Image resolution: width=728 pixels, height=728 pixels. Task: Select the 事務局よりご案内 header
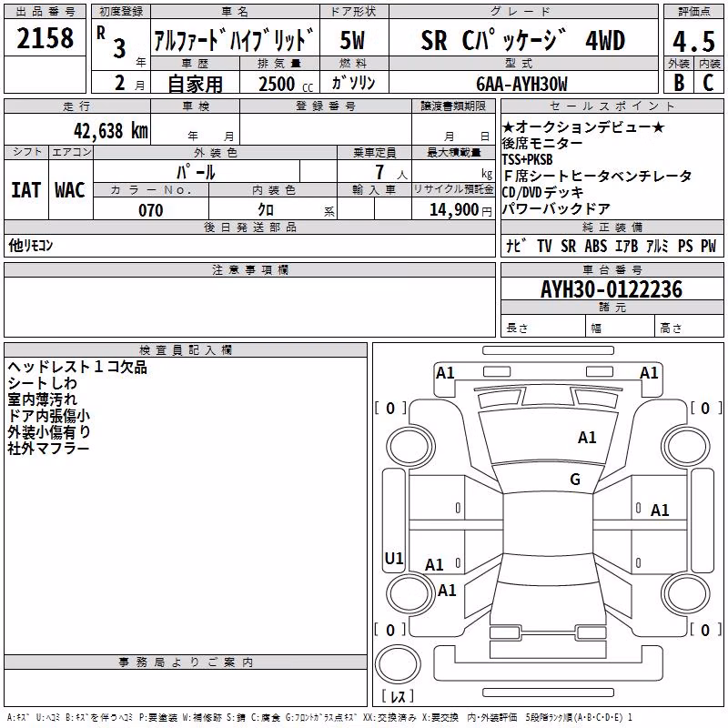coord(186,662)
